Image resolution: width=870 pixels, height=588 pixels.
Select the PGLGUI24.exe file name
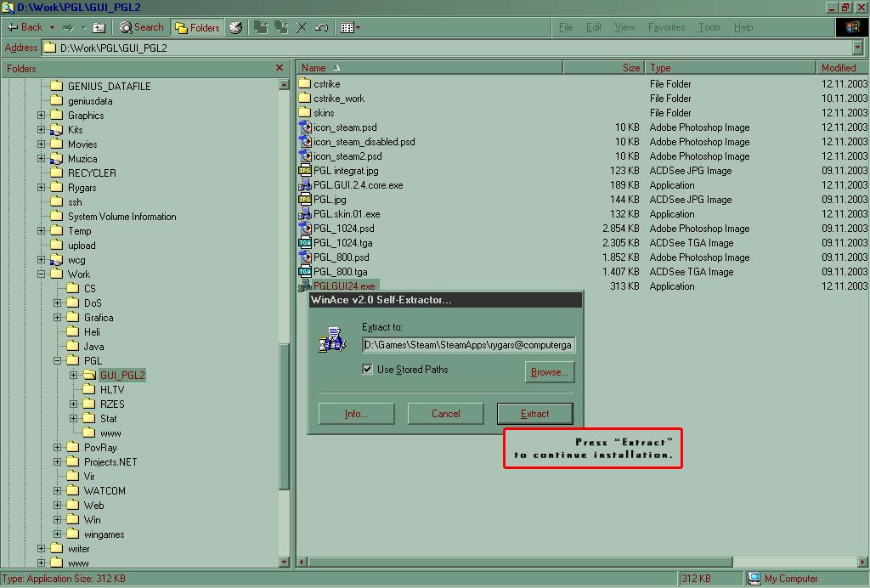tap(345, 286)
